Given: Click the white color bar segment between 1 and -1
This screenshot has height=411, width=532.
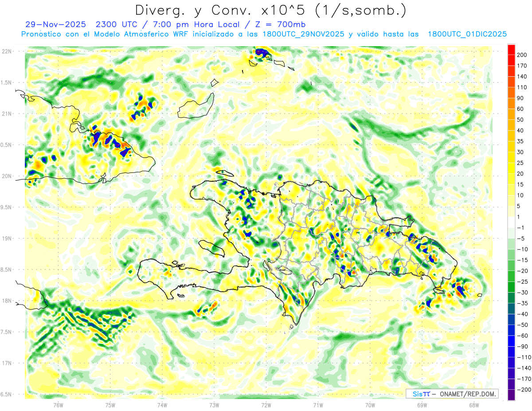Looking at the screenshot, I should click(511, 222).
